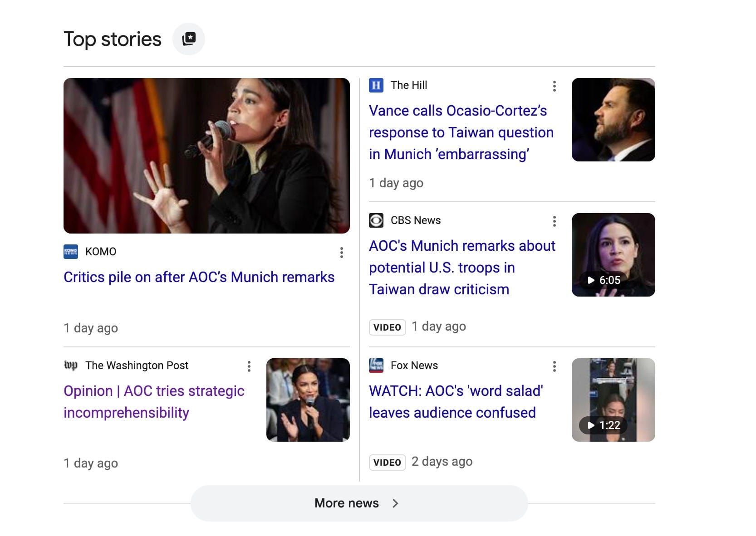Viewport: 756px width, 536px height.
Task: Click the Top stories save icon
Action: point(189,39)
